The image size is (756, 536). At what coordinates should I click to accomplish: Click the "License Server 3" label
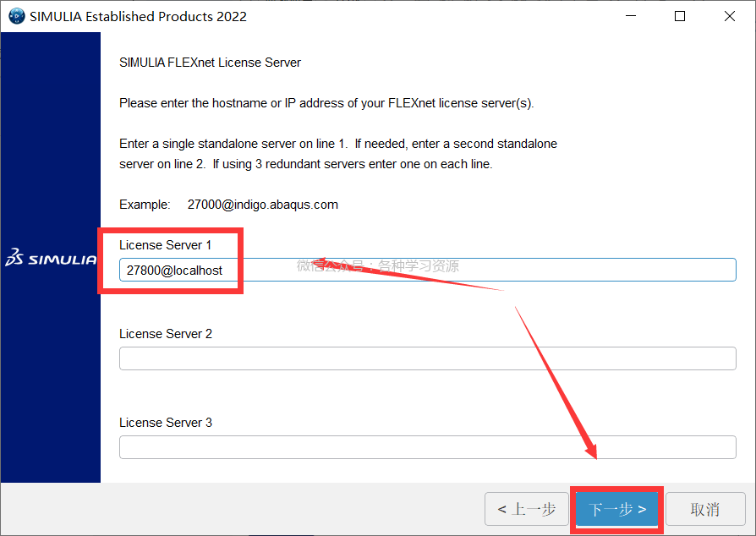(x=166, y=423)
